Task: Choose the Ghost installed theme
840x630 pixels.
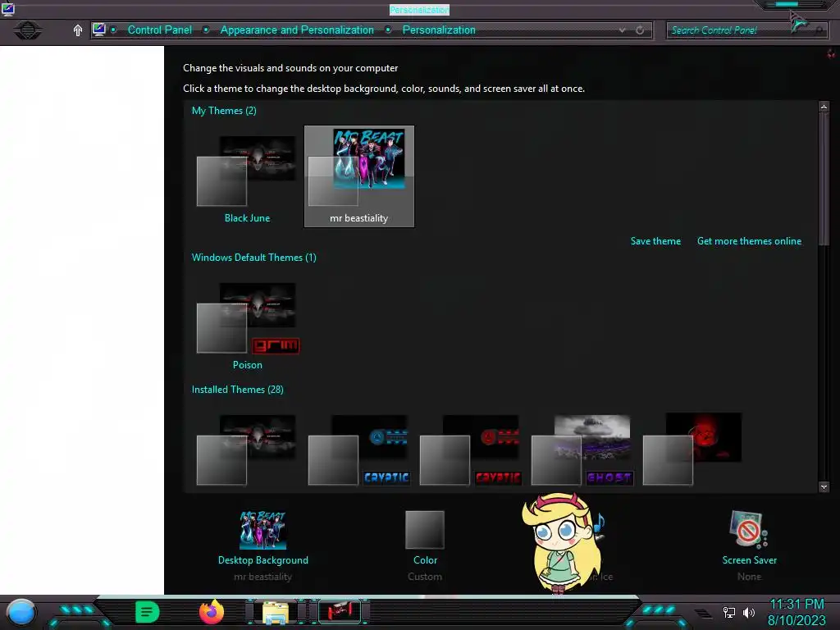Action: pyautogui.click(x=582, y=450)
